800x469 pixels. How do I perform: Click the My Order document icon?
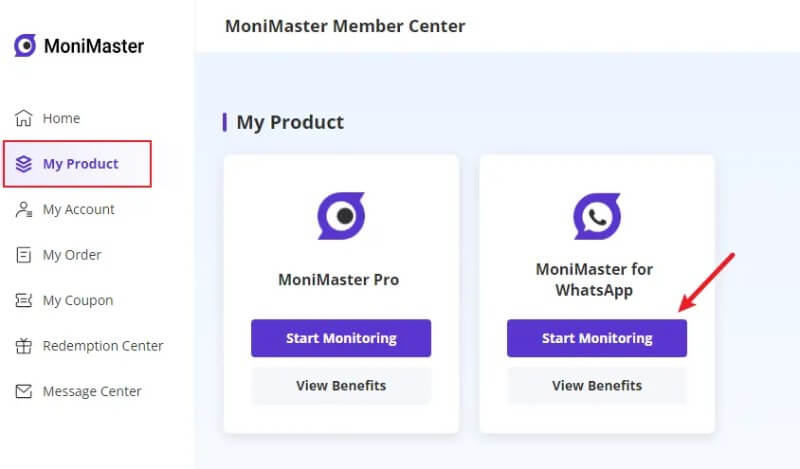(24, 255)
